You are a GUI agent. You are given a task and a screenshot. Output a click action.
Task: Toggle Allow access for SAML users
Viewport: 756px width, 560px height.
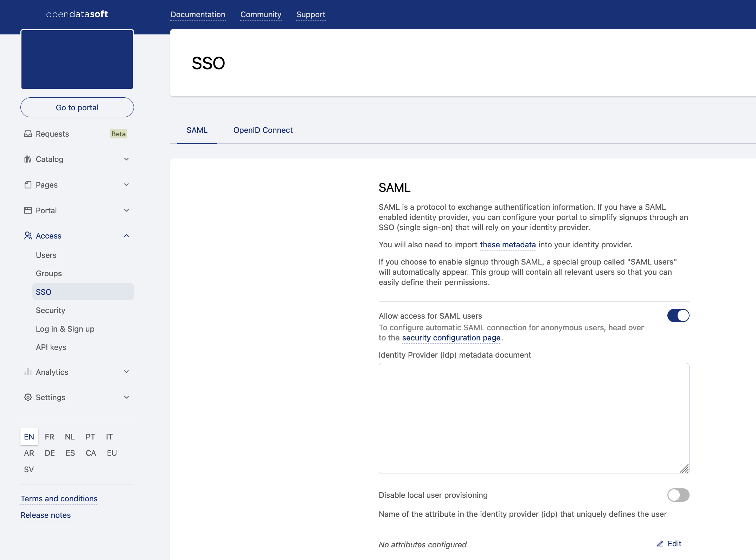[x=678, y=315]
